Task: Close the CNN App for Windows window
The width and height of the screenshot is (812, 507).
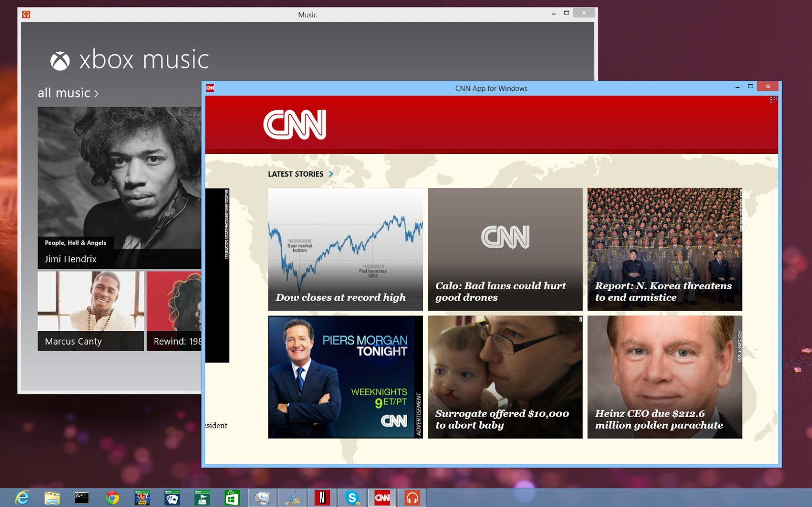Action: pos(768,87)
